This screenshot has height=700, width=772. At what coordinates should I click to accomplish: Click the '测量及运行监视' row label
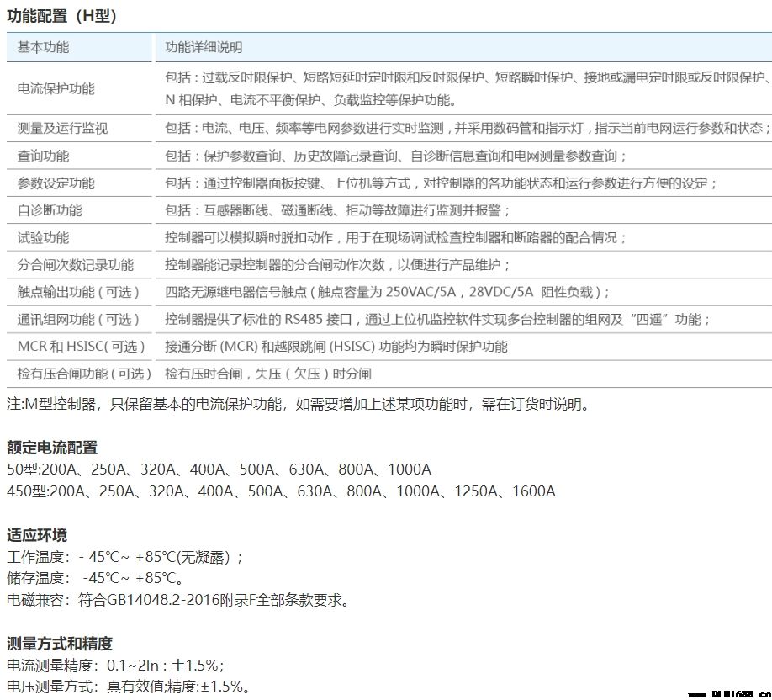click(x=62, y=129)
